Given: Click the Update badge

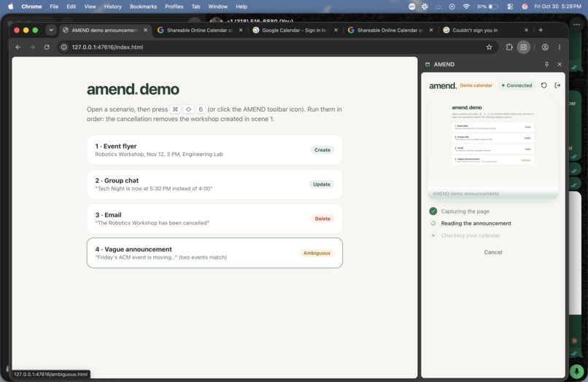Looking at the screenshot, I should point(322,184).
